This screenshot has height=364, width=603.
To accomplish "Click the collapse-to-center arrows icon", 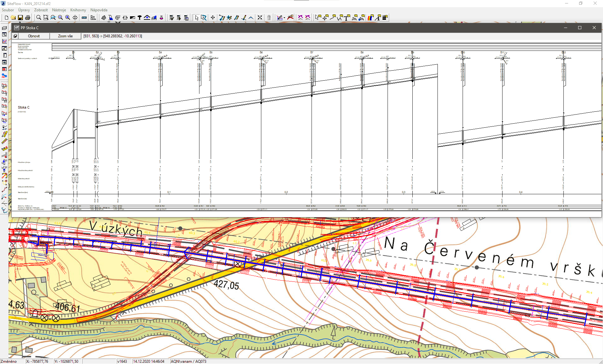I will point(260,18).
